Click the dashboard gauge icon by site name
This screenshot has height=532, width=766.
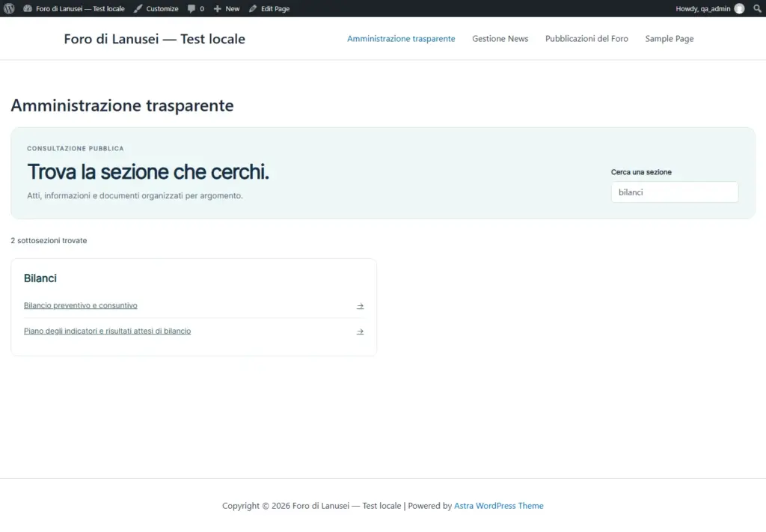pos(28,8)
